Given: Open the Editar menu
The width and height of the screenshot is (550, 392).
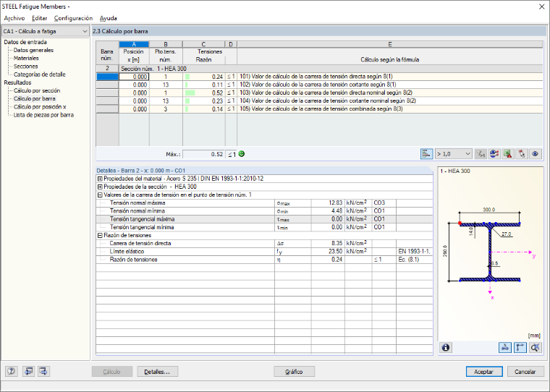Looking at the screenshot, I should [x=39, y=18].
